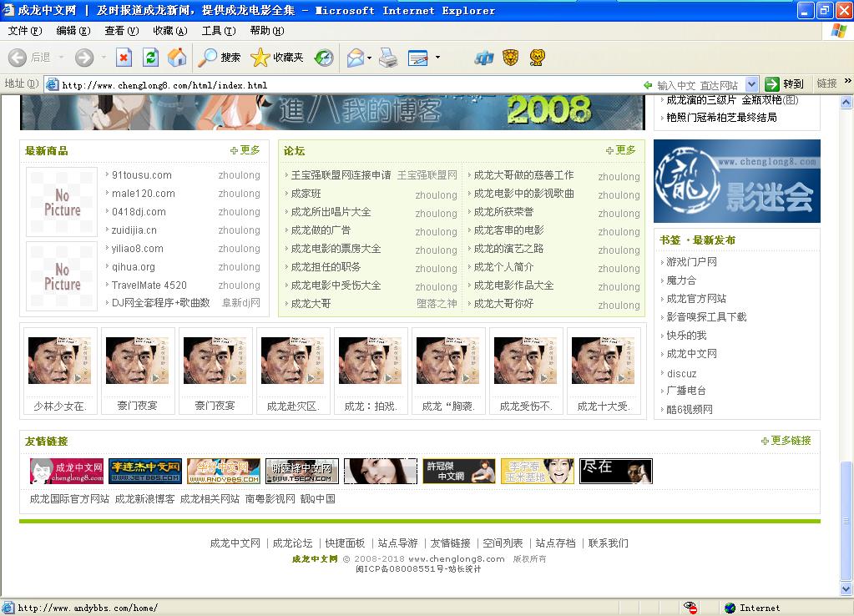854x616 pixels.
Task: Open the 帮助(H) menu
Action: pyautogui.click(x=267, y=31)
